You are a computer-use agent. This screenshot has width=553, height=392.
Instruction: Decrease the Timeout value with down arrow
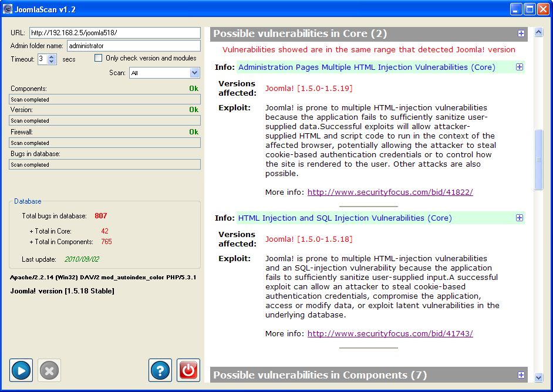pyautogui.click(x=52, y=62)
